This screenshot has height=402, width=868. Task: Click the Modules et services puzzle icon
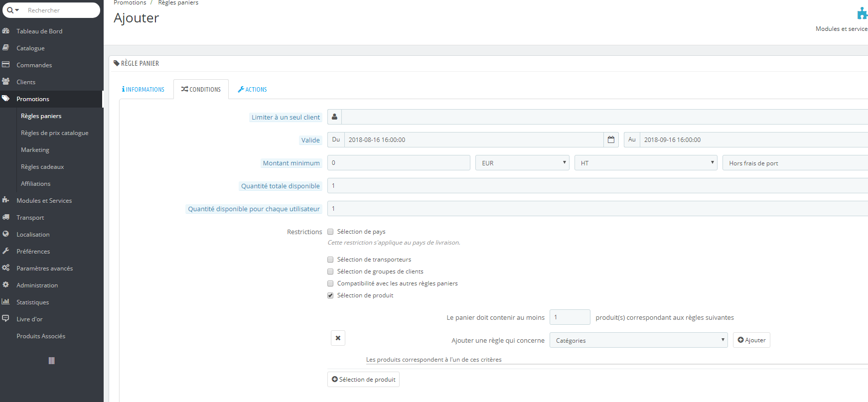862,13
